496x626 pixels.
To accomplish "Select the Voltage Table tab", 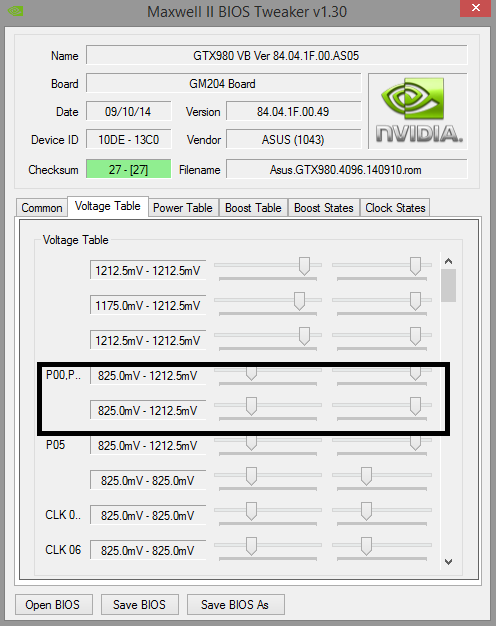I will point(108,206).
